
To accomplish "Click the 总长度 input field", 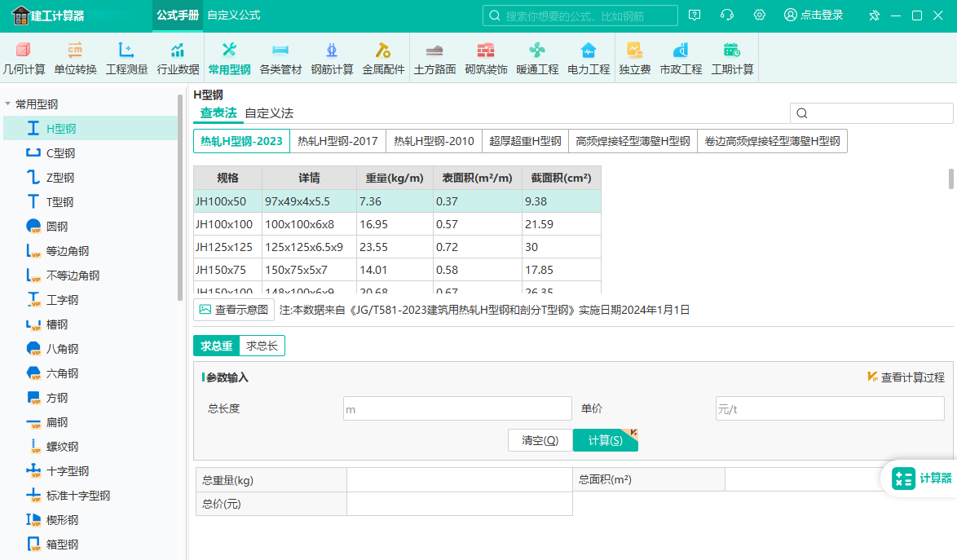I will pos(457,408).
